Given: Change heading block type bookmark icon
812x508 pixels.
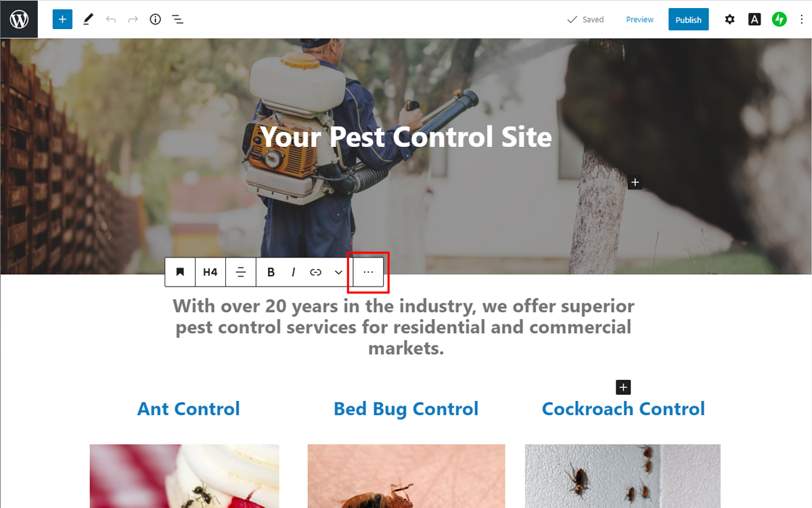Looking at the screenshot, I should 180,272.
